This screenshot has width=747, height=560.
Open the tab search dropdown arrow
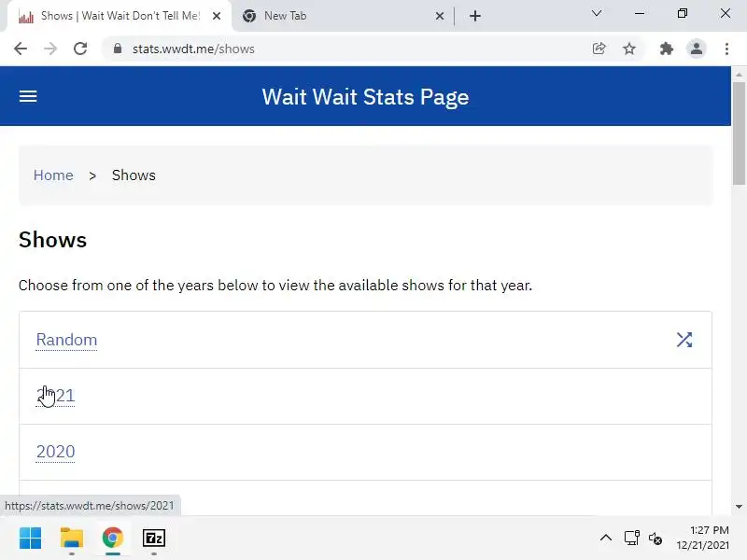tap(597, 13)
